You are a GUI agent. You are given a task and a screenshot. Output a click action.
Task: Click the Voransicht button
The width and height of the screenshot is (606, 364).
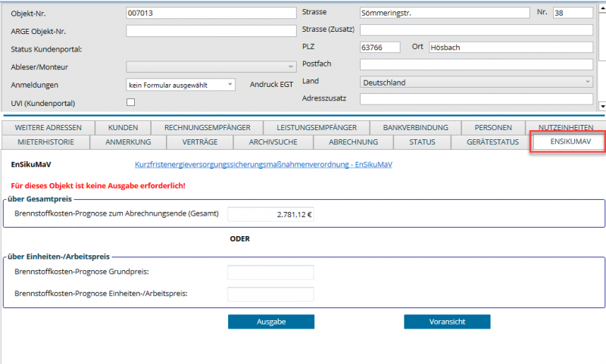tap(447, 322)
